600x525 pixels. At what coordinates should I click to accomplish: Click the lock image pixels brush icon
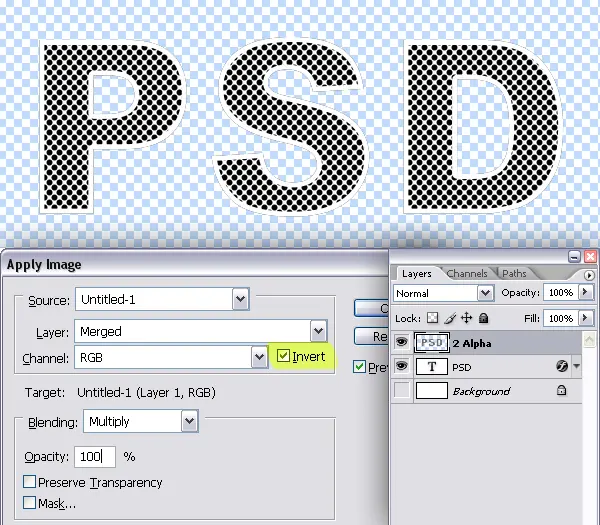tap(450, 318)
